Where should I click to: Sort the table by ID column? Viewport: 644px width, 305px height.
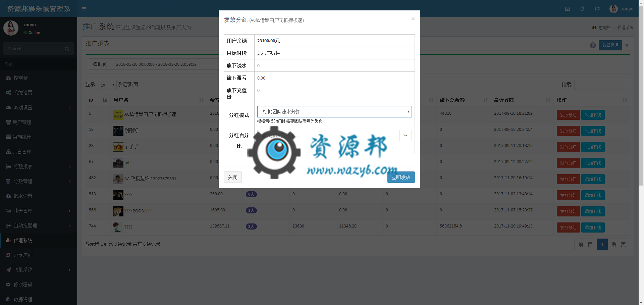pos(98,100)
